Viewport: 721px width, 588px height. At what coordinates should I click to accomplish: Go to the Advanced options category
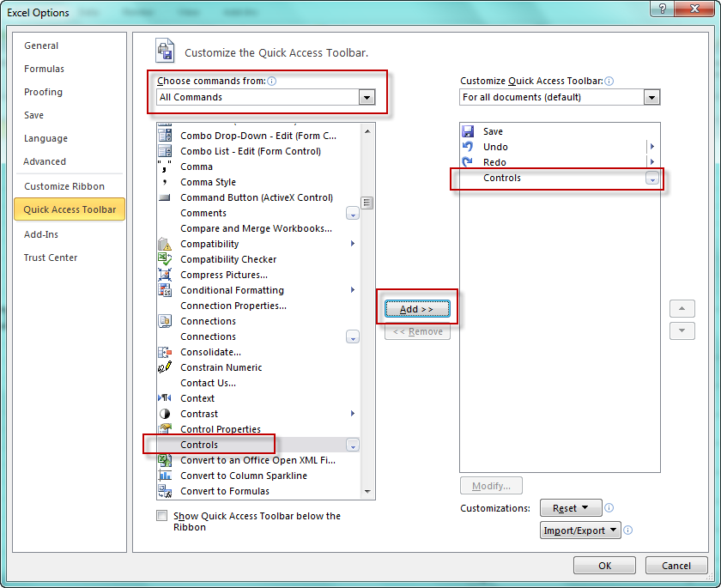[45, 161]
